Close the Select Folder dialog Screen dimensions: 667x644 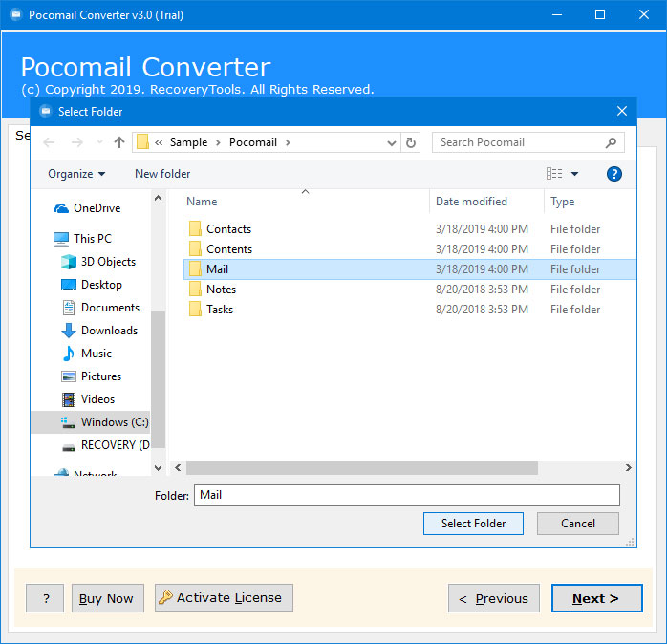(622, 112)
